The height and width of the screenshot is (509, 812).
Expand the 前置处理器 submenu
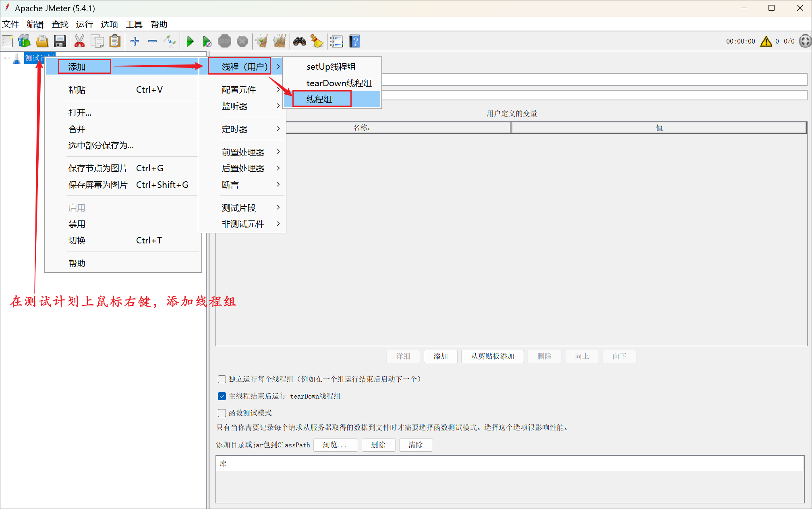coord(242,152)
